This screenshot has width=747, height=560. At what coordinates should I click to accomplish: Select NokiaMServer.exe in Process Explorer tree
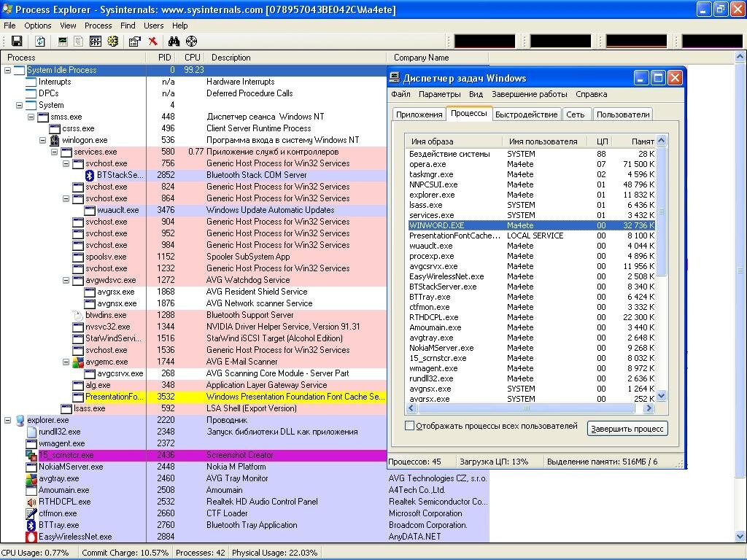(71, 467)
